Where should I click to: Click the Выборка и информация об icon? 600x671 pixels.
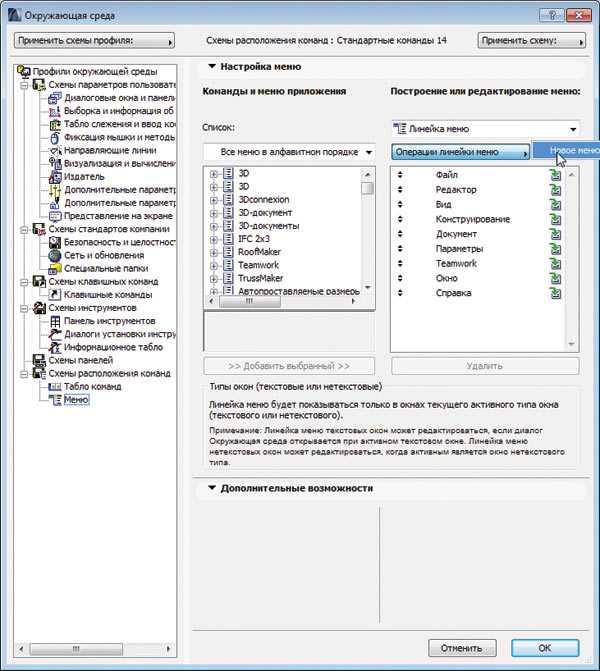point(55,111)
